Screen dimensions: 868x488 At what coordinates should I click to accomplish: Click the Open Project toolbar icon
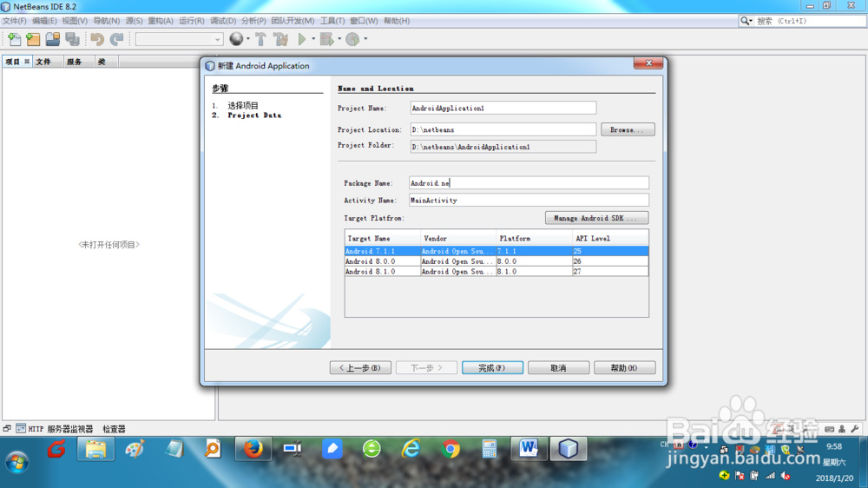(x=53, y=39)
